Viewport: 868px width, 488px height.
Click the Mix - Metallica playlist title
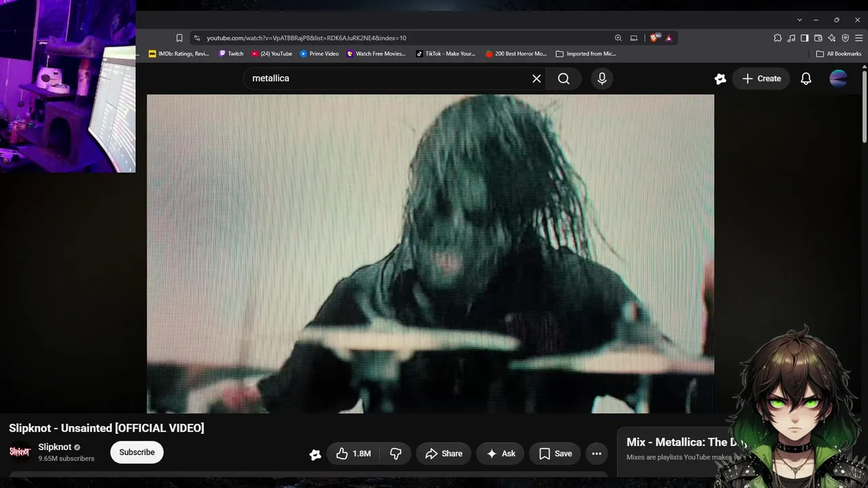(x=686, y=442)
